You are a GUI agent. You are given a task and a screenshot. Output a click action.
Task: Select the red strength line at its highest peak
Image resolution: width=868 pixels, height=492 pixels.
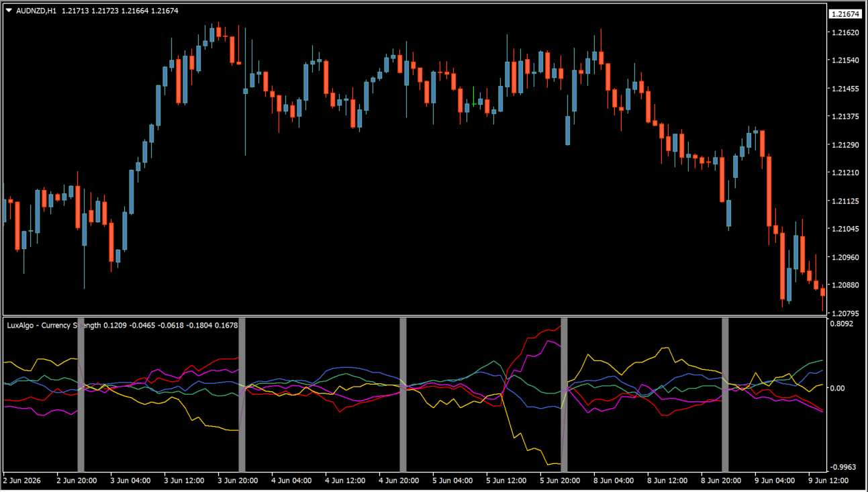pos(559,328)
